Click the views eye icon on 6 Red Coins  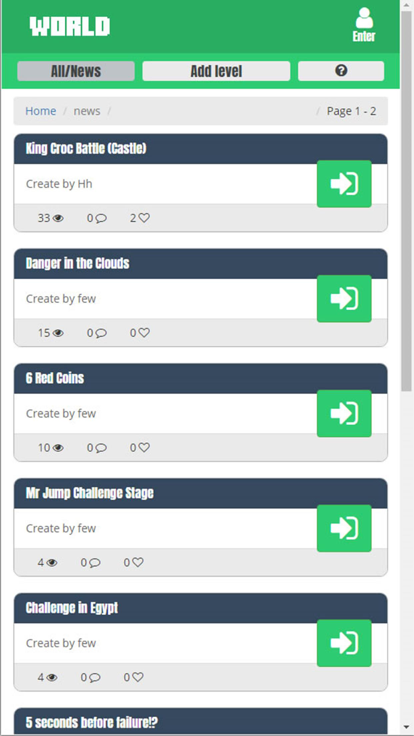point(58,448)
